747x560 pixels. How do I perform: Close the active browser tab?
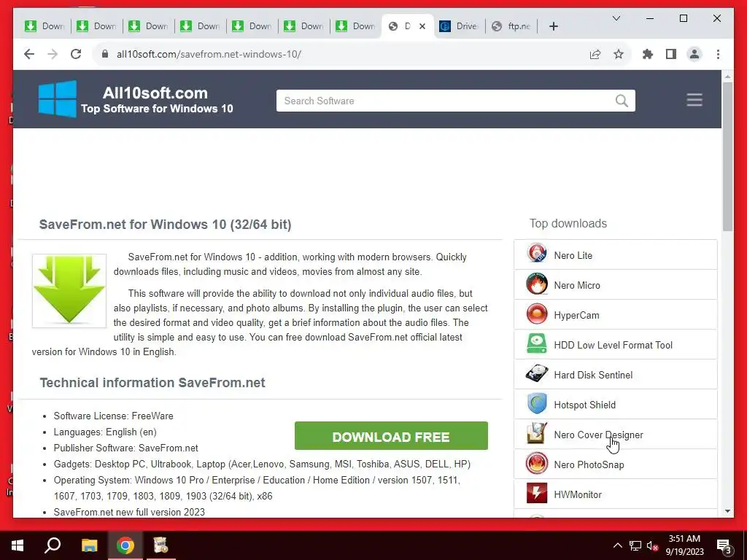pyautogui.click(x=422, y=26)
